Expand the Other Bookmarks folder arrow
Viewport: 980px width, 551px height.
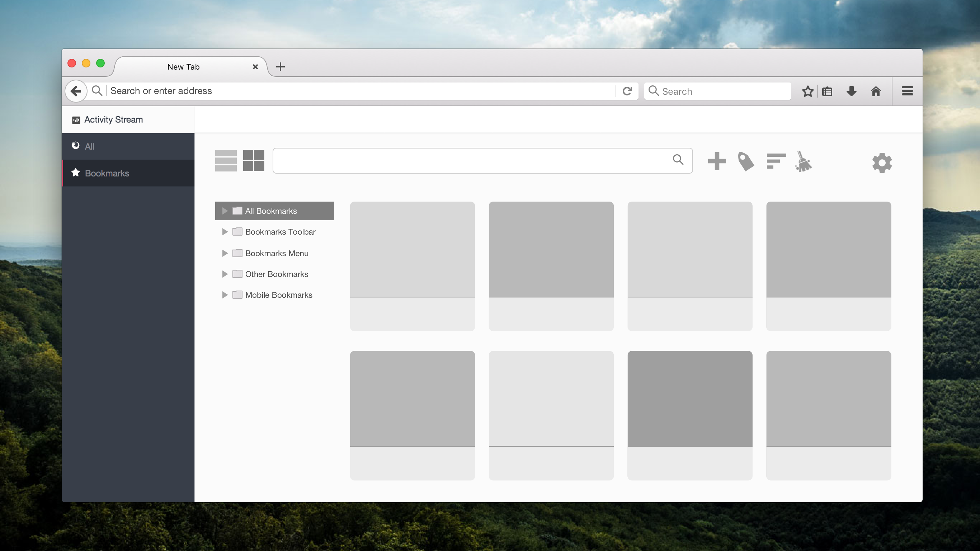(225, 274)
